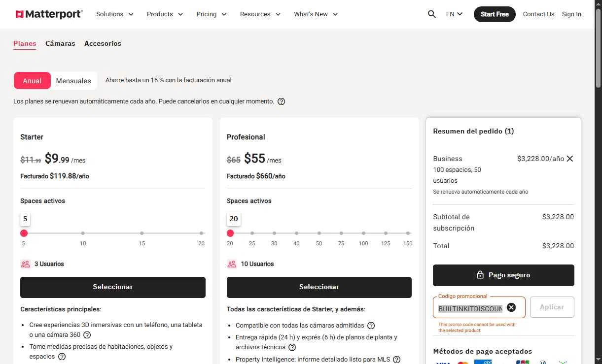Set Starter spaces slider to 20
Screen dimensions: 602x364
201,233
